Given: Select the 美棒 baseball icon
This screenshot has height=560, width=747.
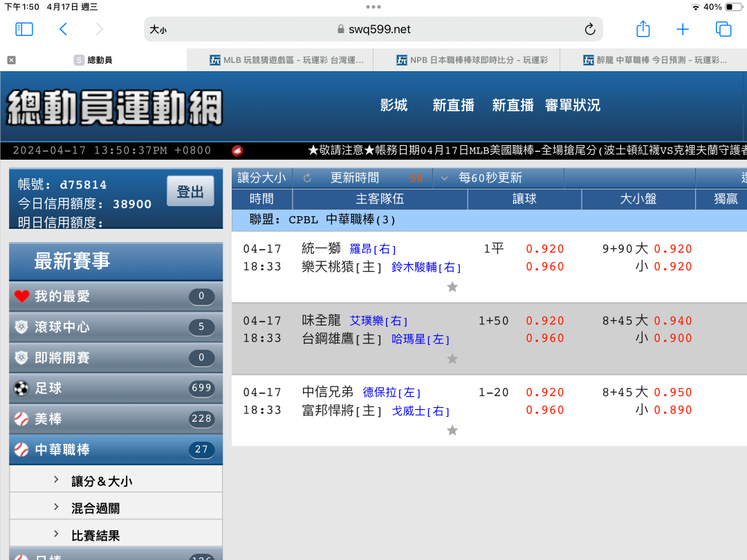Looking at the screenshot, I should pos(21,419).
